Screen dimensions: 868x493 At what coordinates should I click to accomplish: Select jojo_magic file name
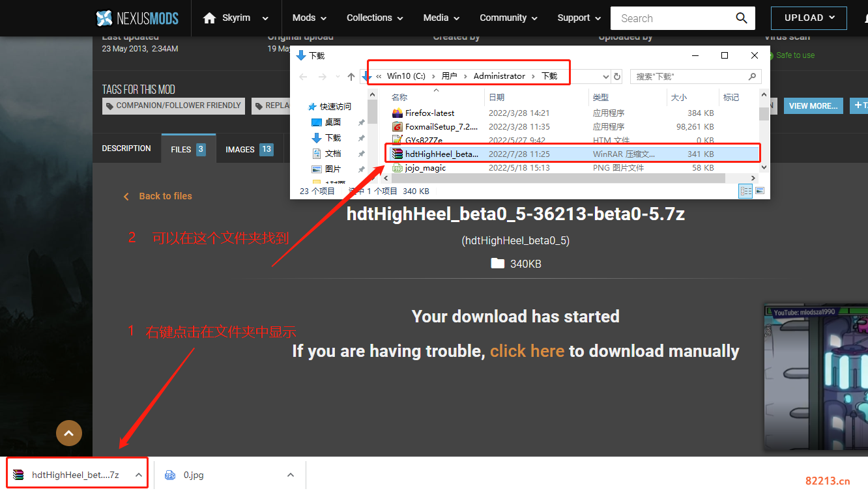click(426, 168)
